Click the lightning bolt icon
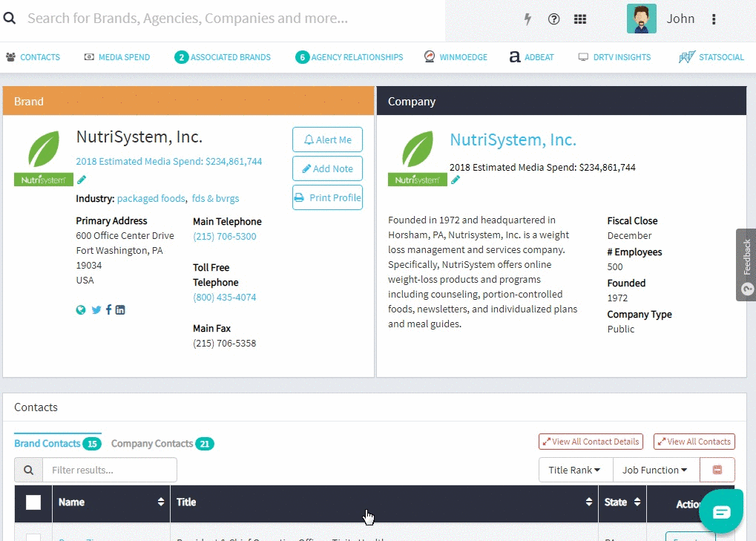This screenshot has height=541, width=756. (x=528, y=19)
